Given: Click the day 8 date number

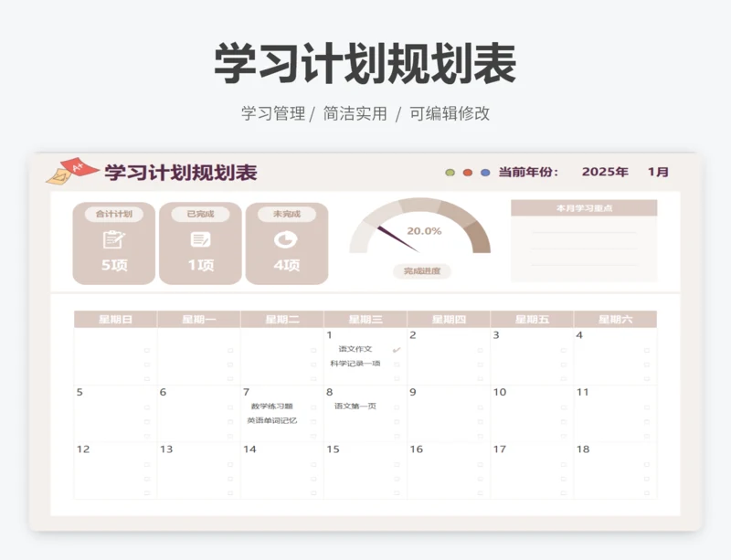Looking at the screenshot, I should click(x=329, y=392).
